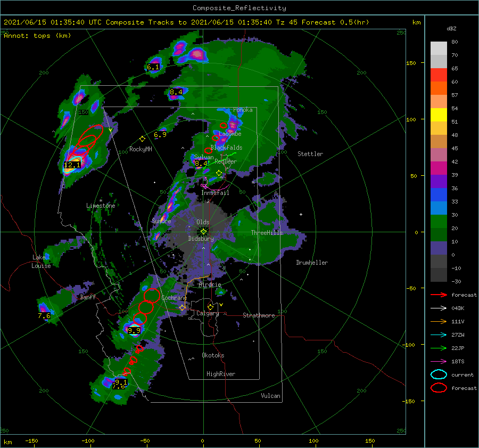Select the 12.1 storm top label

(72, 165)
